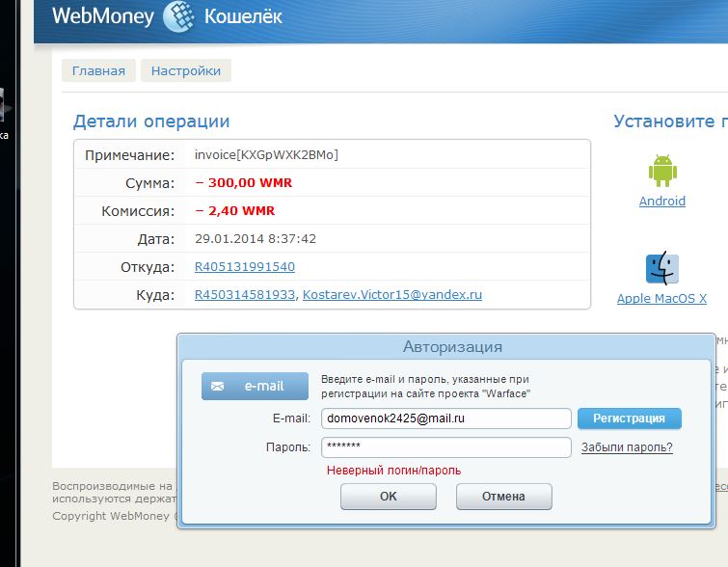
Task: Click the WebMoney globe logo icon
Action: click(178, 16)
